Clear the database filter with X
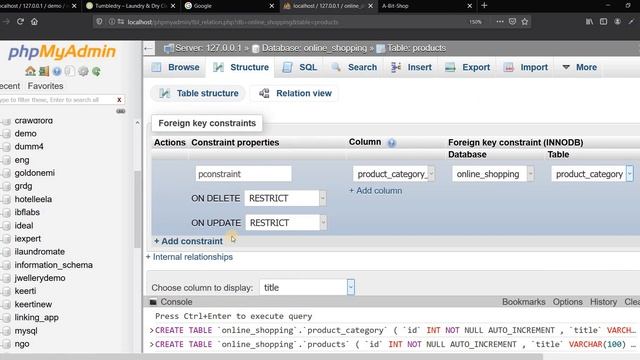Image resolution: width=640 pixels, height=360 pixels. coord(119,100)
